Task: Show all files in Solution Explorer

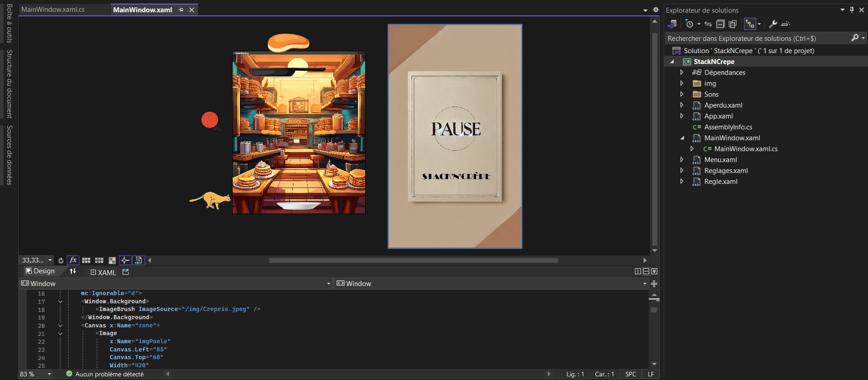Action: tap(733, 24)
